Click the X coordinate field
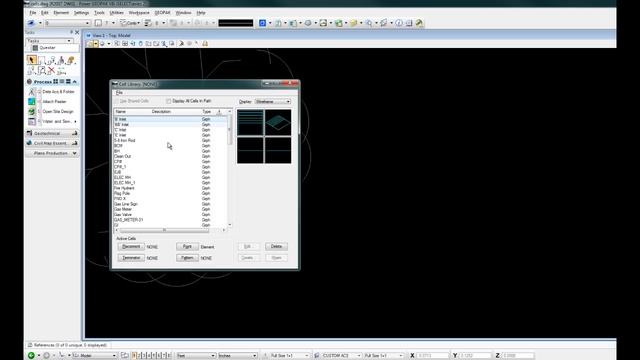Viewport: 640px width, 360px height. click(x=432, y=356)
